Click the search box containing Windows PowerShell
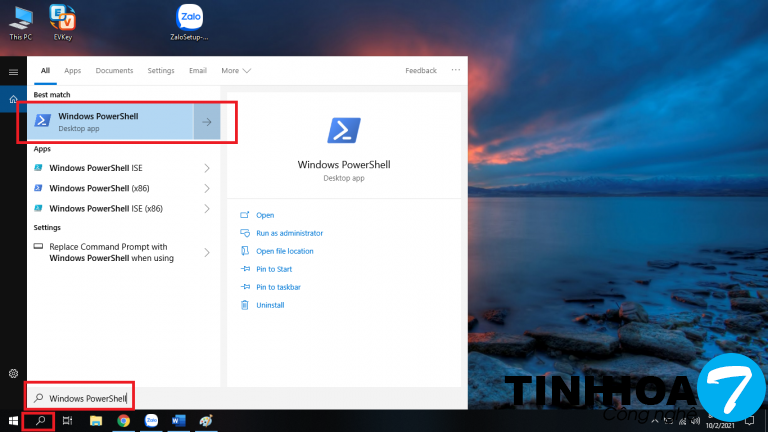 pos(88,398)
